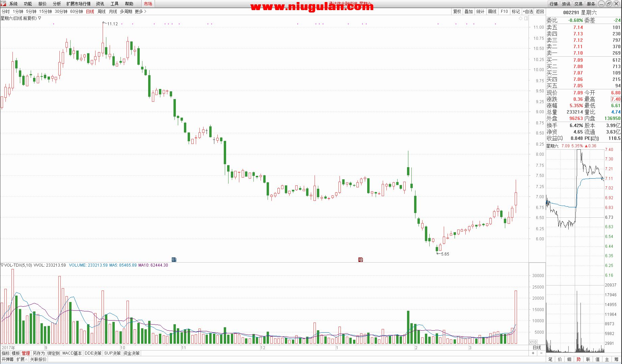
Task: Click the 标记 mark button
Action: [x=516, y=11]
